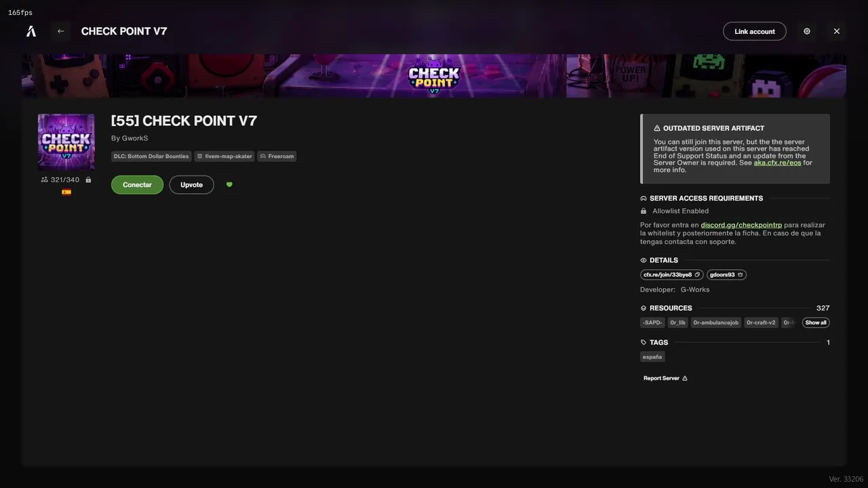Click the Spain flag icon
Image resolution: width=868 pixels, height=488 pixels.
[x=66, y=192]
